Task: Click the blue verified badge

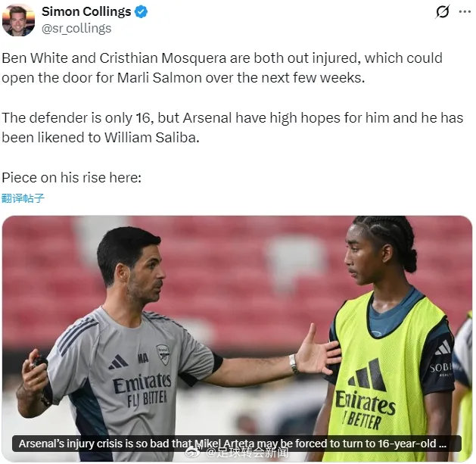Action: [x=141, y=12]
